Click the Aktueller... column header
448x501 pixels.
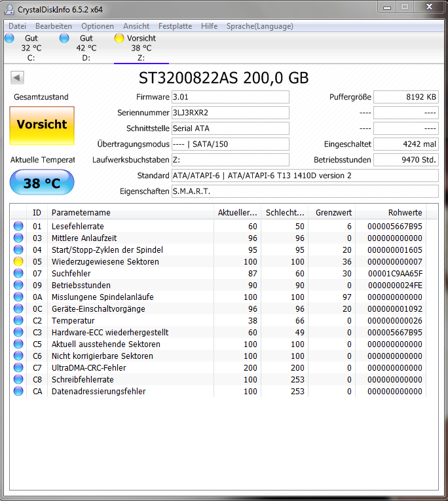point(237,212)
